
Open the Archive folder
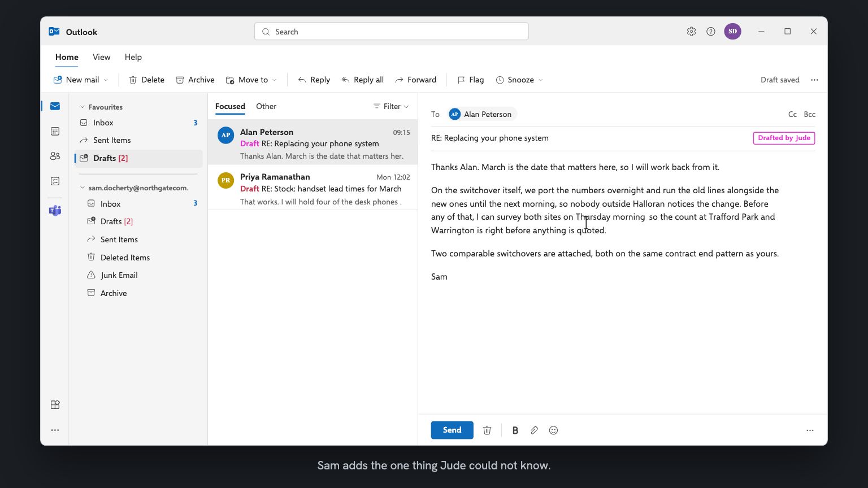[138, 293]
